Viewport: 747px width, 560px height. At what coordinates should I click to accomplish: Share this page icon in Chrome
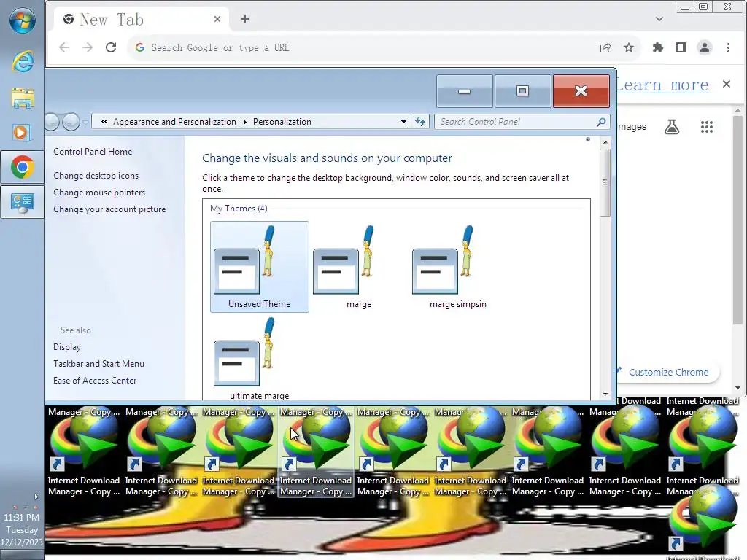(605, 47)
